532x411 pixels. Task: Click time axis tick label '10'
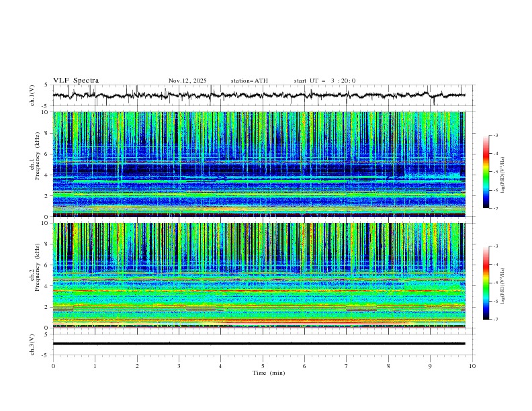tap(472, 366)
